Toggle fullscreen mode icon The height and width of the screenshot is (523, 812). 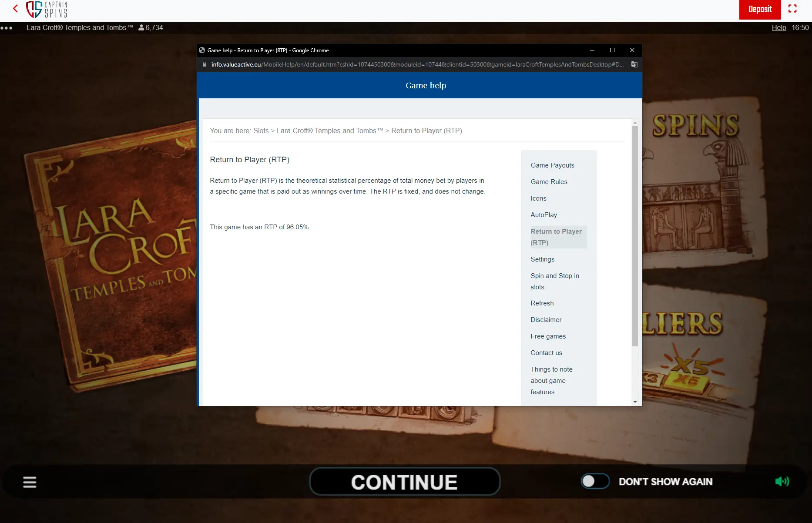[792, 9]
